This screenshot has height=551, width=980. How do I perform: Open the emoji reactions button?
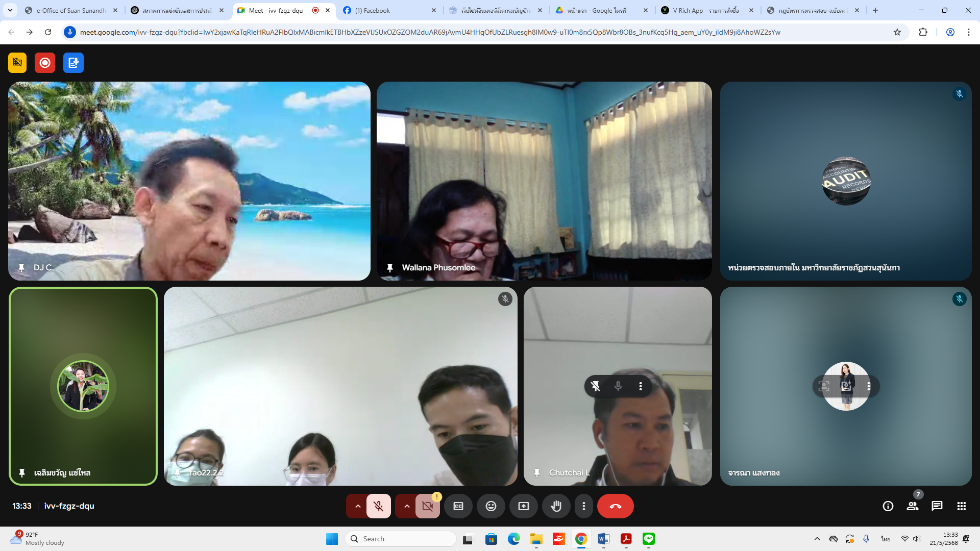coord(491,506)
